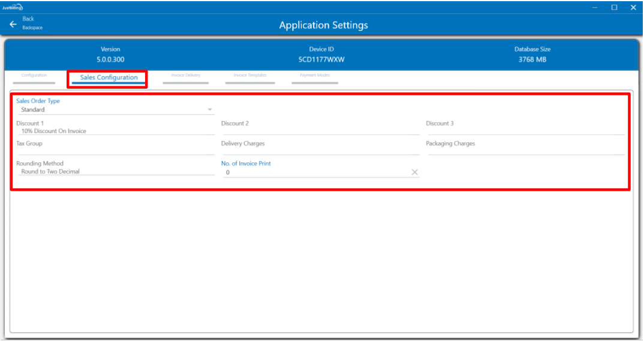Click the Back arrow icon
This screenshot has height=344, width=644.
[x=13, y=25]
